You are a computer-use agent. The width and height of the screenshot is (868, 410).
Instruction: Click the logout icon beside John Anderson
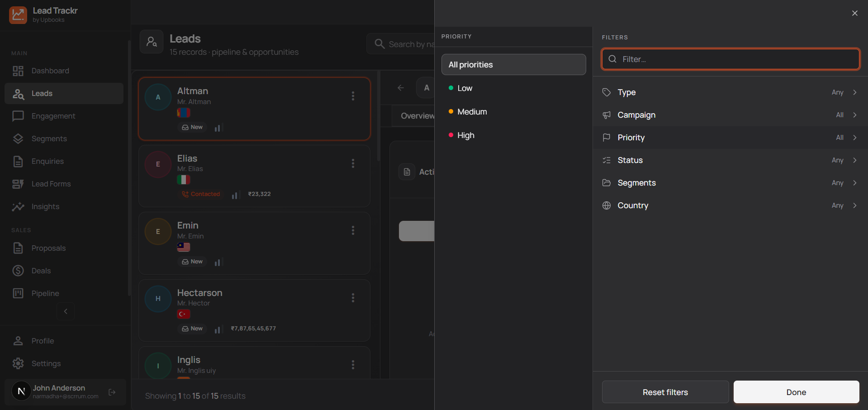(x=112, y=392)
